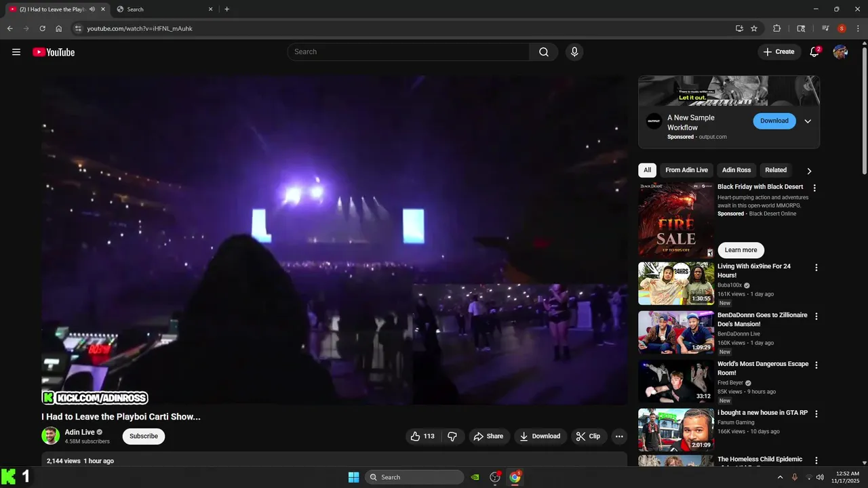868x488 pixels.
Task: Open BenDaDonnn Zillionaire Doe thumbnail
Action: [x=676, y=332]
